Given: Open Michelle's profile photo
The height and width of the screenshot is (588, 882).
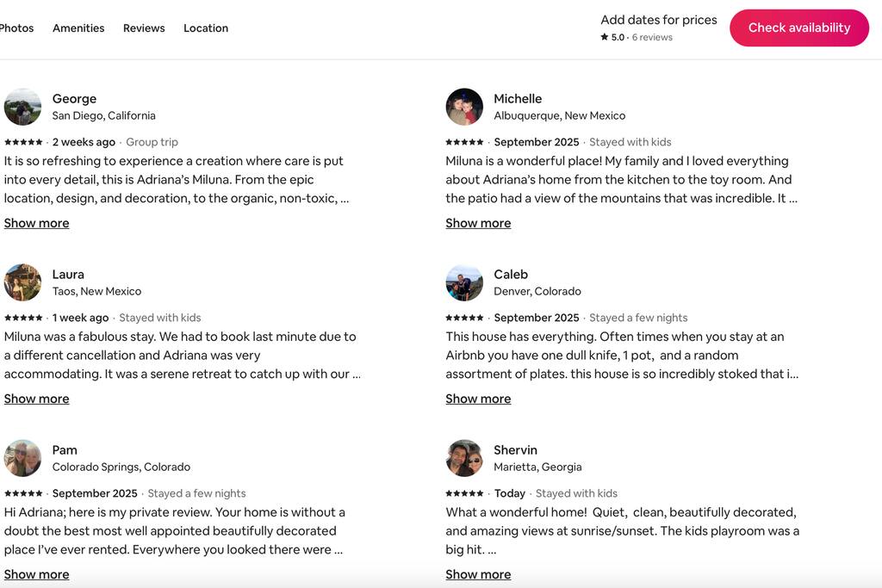Looking at the screenshot, I should click(x=464, y=107).
